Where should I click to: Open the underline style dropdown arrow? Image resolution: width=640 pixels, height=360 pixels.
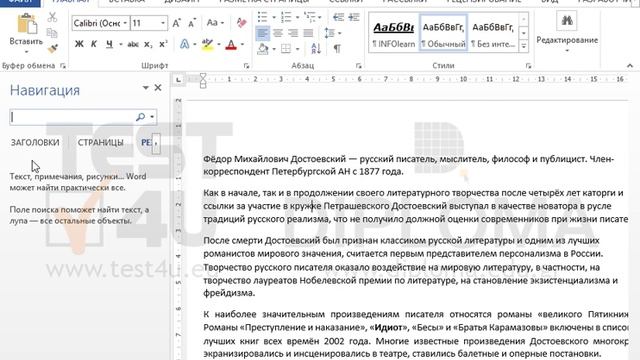121,44
